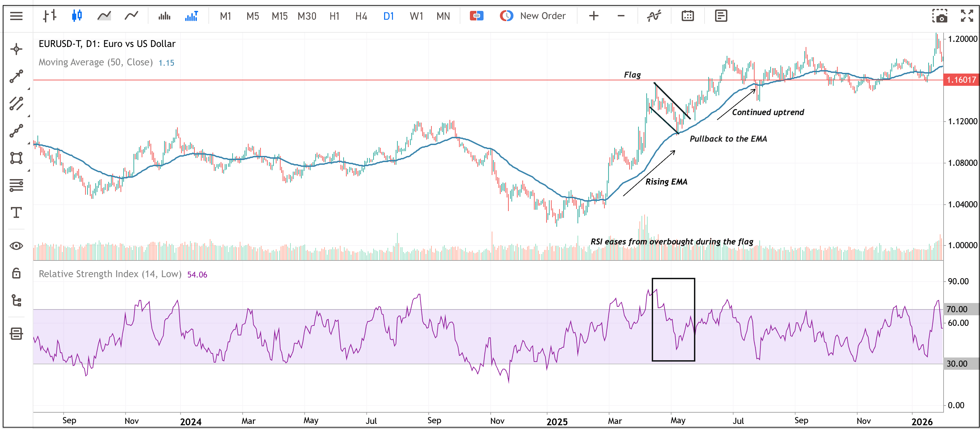Zoom in the chart with plus

594,16
